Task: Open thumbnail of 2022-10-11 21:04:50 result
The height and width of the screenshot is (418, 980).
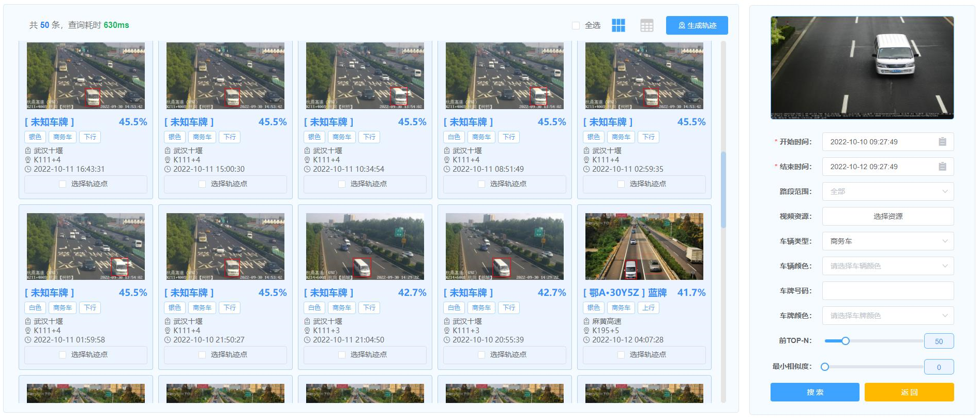Action: point(365,246)
